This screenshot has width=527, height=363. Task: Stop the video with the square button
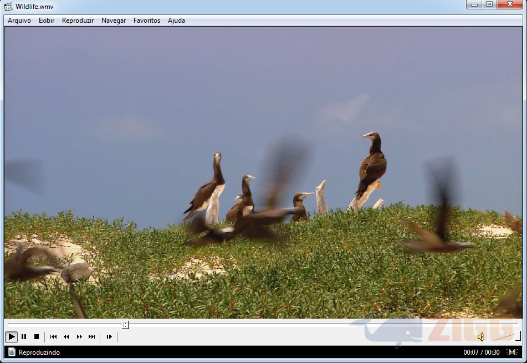pyautogui.click(x=37, y=336)
